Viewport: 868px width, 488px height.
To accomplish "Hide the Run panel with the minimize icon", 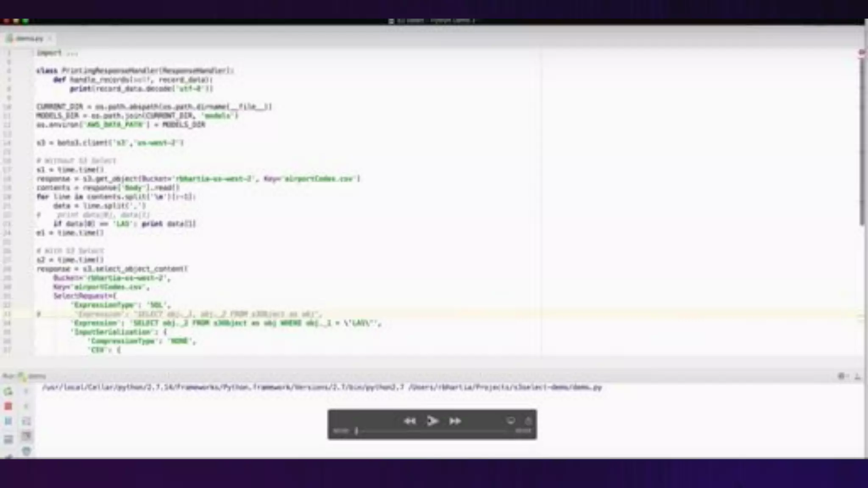I will [x=857, y=376].
